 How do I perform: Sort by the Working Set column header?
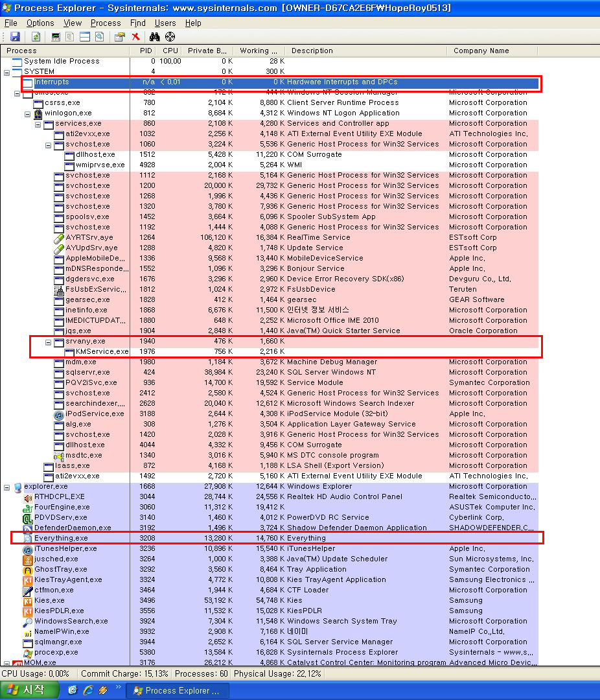pos(259,51)
